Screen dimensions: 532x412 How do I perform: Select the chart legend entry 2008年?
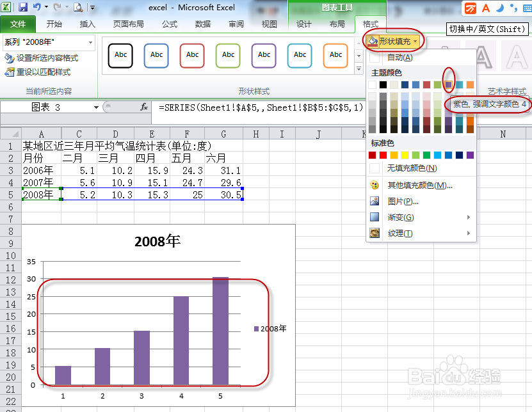(x=270, y=329)
